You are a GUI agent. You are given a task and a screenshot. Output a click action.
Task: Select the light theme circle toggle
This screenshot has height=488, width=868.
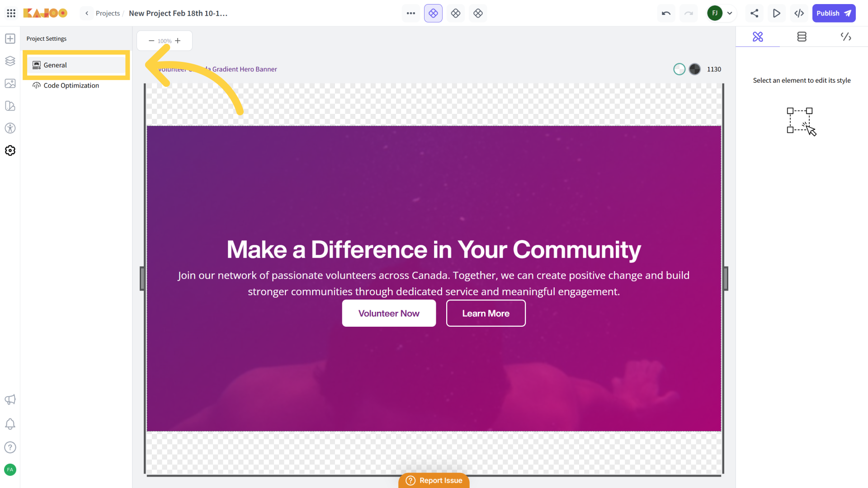pyautogui.click(x=679, y=69)
